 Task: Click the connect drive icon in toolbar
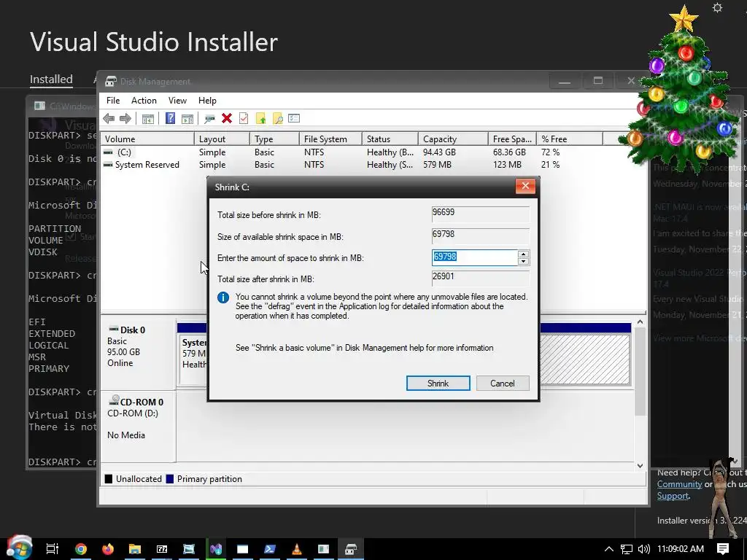pyautogui.click(x=209, y=119)
